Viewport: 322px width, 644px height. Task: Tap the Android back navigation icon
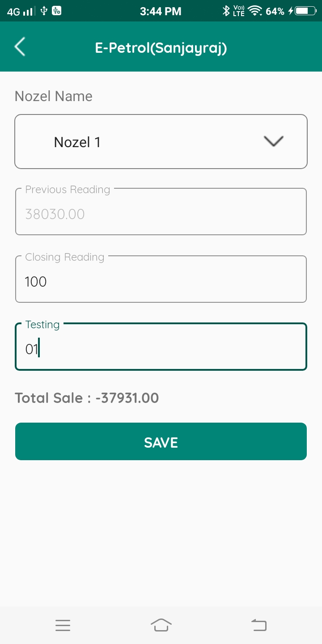[x=259, y=625]
